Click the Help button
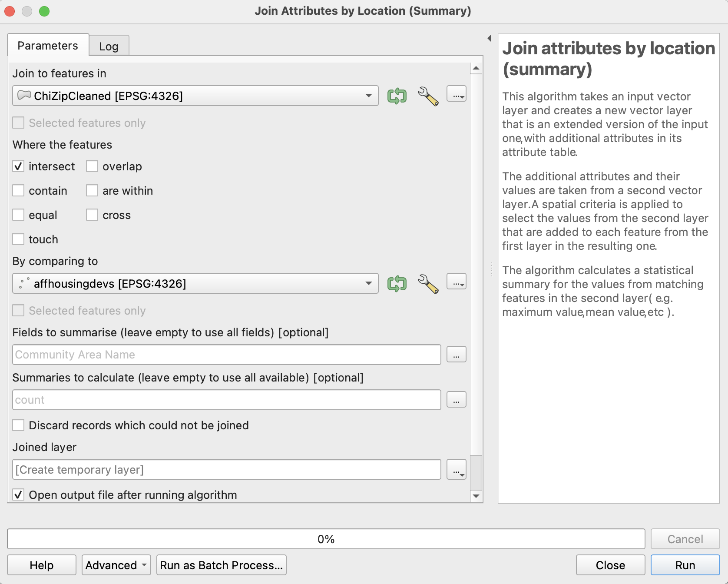The image size is (728, 584). tap(42, 565)
